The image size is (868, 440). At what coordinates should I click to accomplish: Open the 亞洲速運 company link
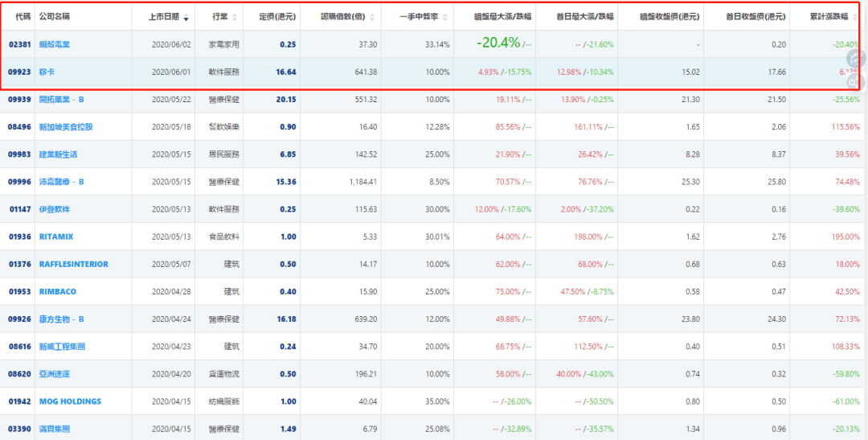coord(55,374)
